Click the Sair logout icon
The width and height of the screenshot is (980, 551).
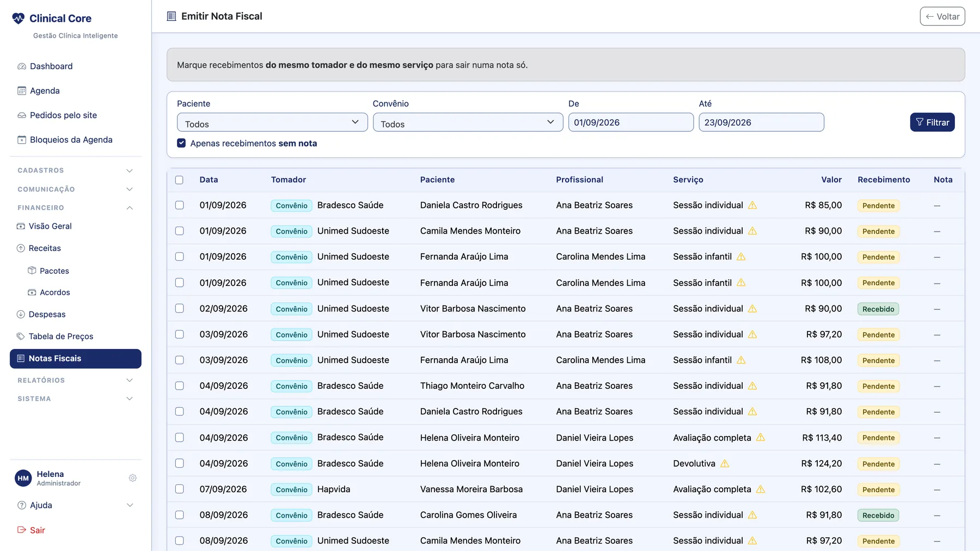pos(22,530)
